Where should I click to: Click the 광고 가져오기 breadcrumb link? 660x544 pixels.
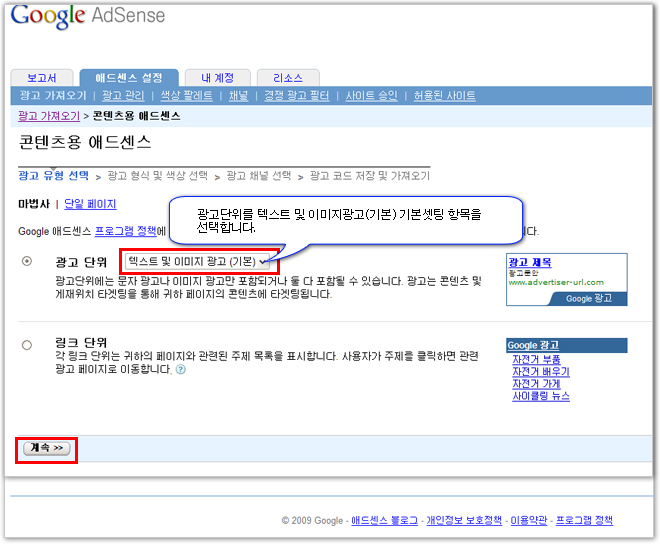click(49, 116)
